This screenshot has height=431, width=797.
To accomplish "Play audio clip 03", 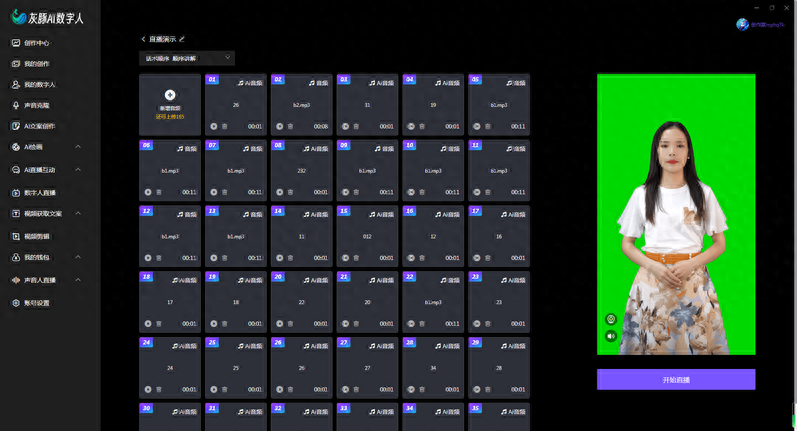I will (x=346, y=127).
